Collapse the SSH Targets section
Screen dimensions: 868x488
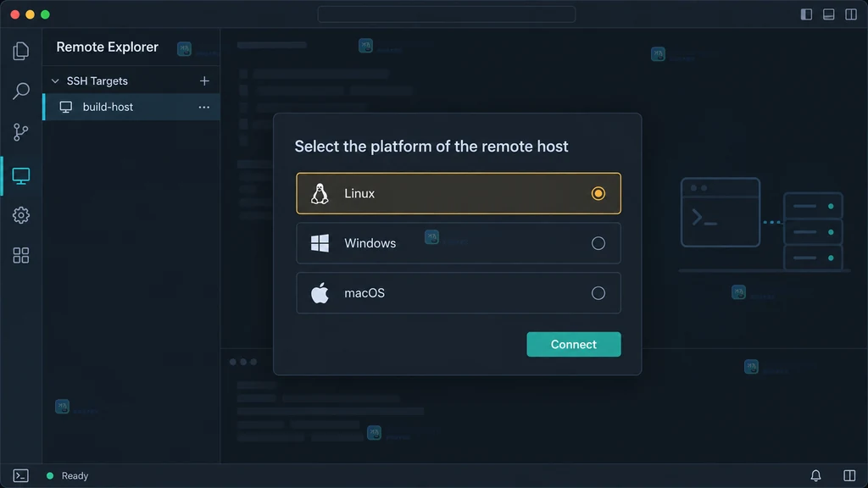[55, 80]
